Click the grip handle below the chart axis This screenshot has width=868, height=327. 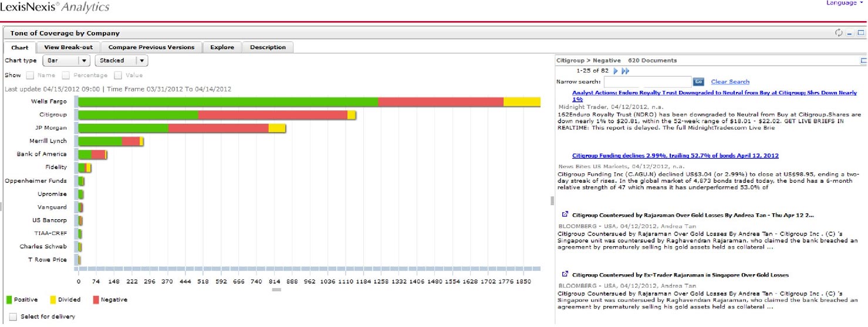click(276, 289)
